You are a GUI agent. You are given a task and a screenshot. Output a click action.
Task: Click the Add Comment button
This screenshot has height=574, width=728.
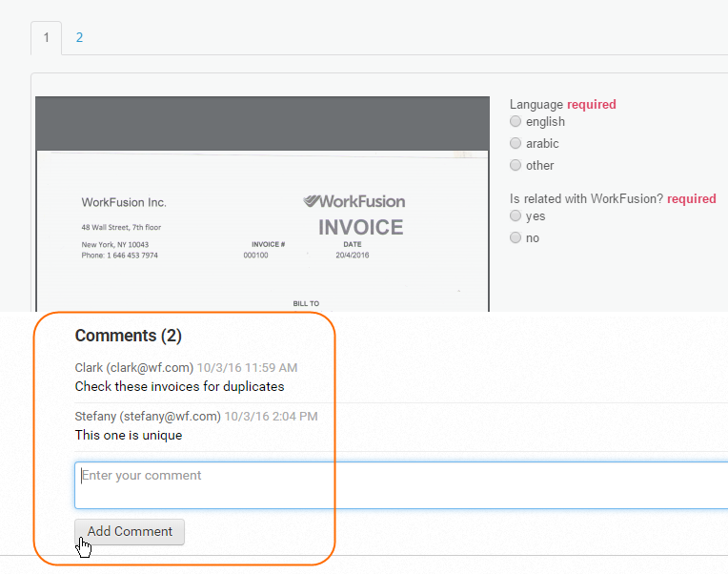tap(130, 532)
